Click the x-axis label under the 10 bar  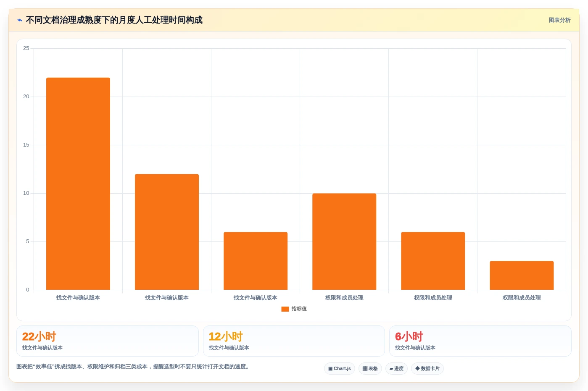(344, 298)
